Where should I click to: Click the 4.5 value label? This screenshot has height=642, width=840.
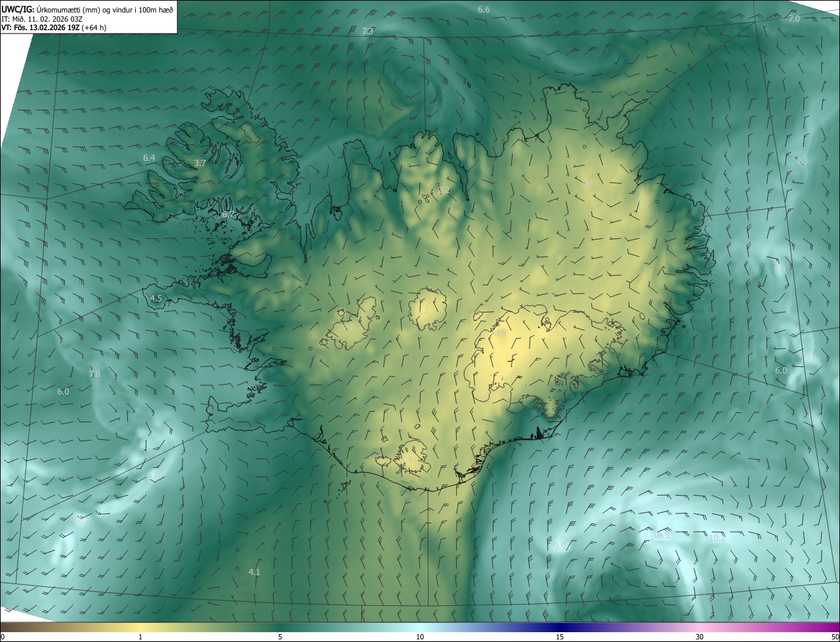coord(156,298)
